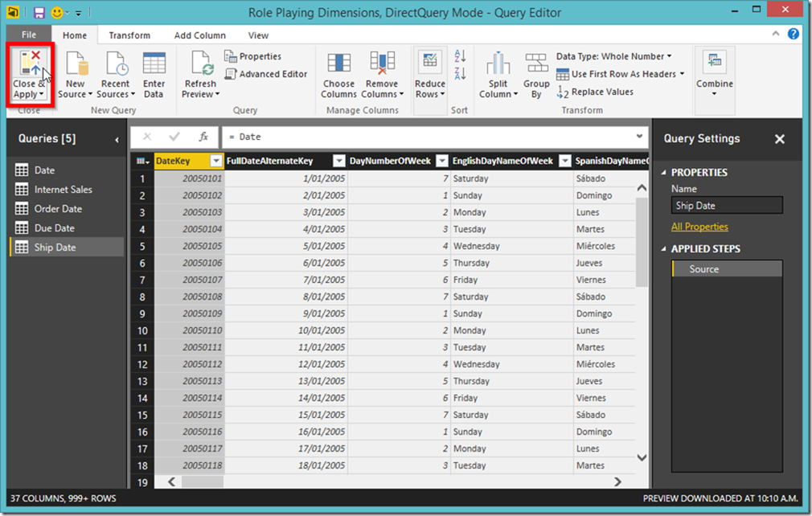This screenshot has width=812, height=516.
Task: Collapse the ribbon with the caret icon
Action: pos(775,34)
